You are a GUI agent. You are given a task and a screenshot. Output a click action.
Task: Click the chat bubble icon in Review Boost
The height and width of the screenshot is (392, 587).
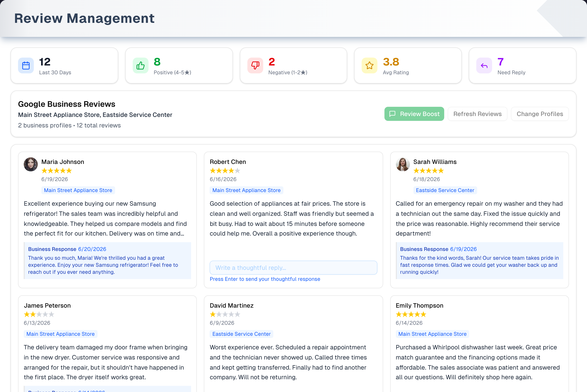point(392,114)
